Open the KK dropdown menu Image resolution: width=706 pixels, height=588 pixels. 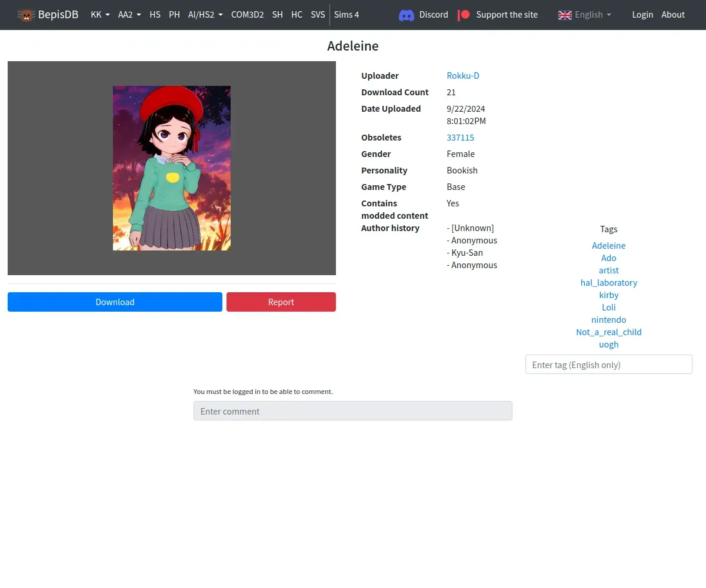click(100, 15)
